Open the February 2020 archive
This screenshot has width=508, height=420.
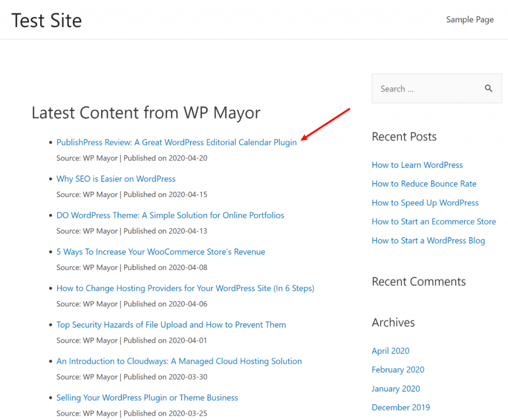[x=398, y=369]
